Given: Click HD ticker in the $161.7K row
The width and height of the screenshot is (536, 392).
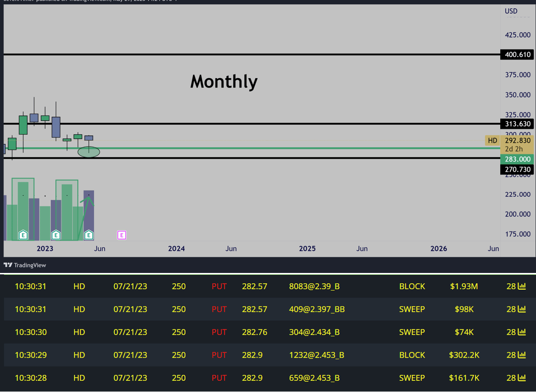Looking at the screenshot, I should (x=79, y=378).
